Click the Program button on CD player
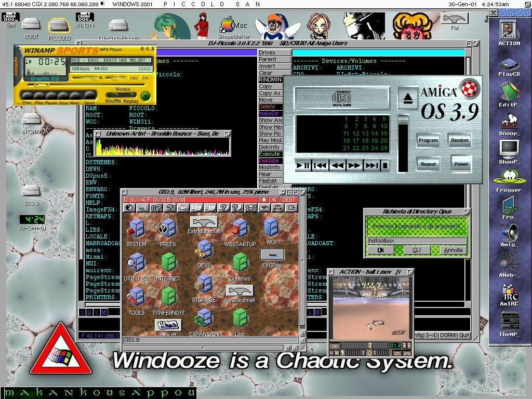 428,140
